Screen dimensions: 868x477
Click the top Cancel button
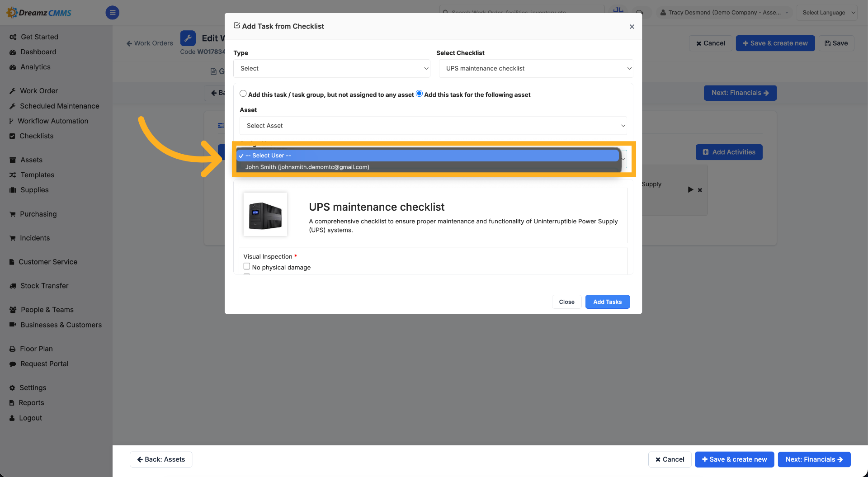pos(711,43)
